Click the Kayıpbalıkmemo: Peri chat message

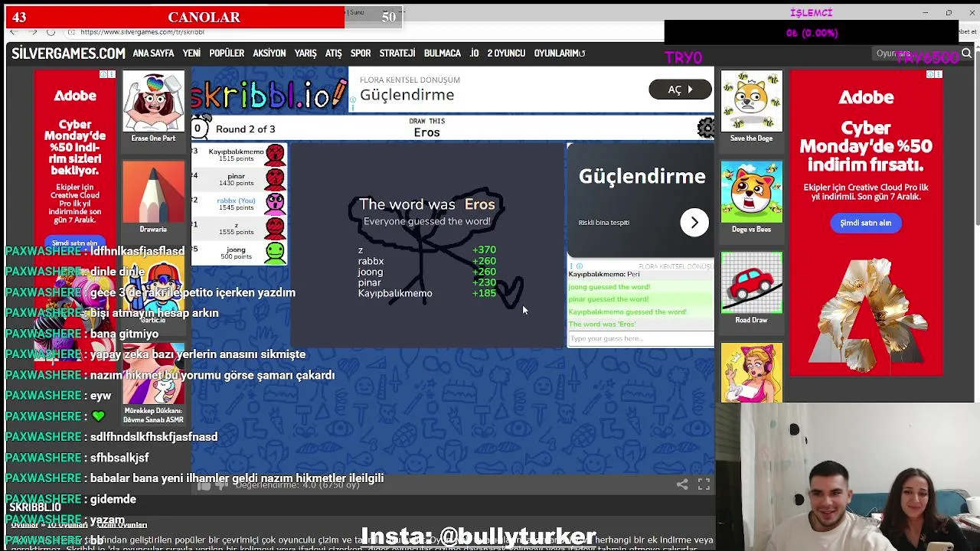coord(604,274)
